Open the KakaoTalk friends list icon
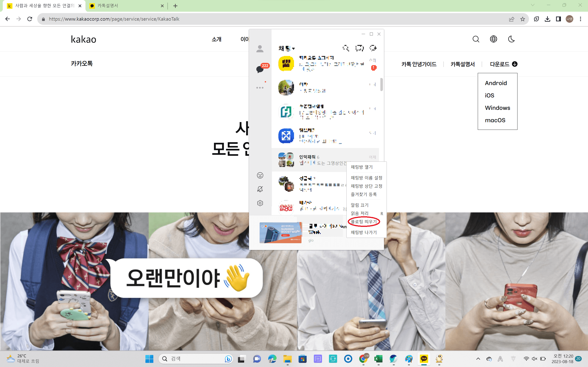Image resolution: width=588 pixels, height=367 pixels. (260, 49)
